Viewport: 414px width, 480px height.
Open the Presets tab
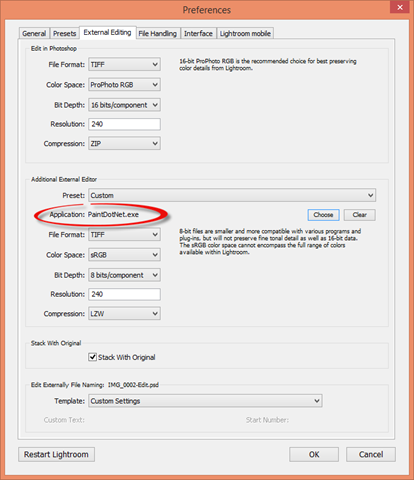click(65, 34)
